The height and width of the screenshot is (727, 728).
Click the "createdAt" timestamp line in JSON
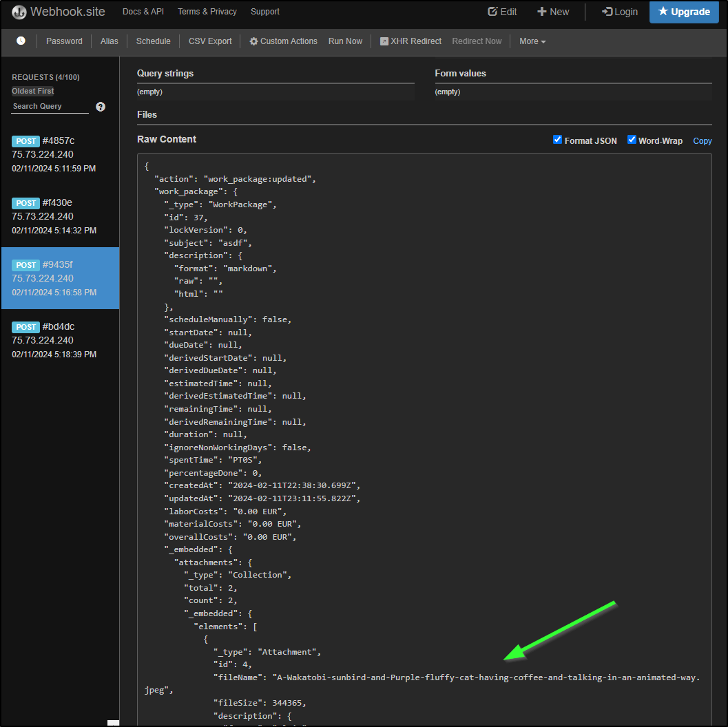click(262, 485)
